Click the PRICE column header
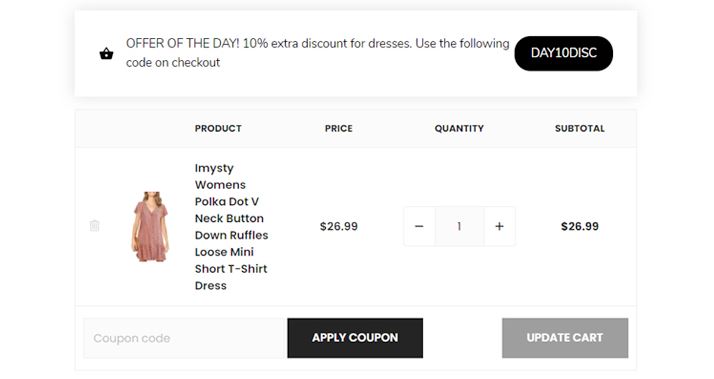714x379 pixels. 339,128
